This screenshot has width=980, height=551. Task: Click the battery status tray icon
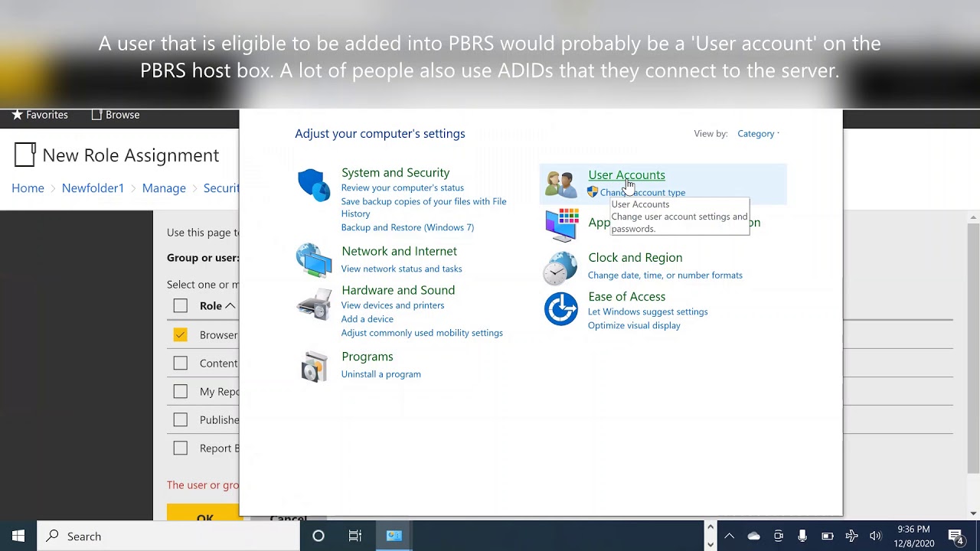coord(827,536)
